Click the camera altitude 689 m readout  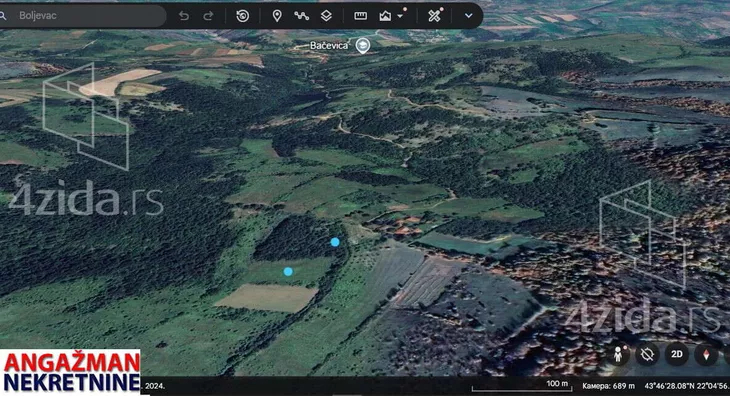click(x=608, y=386)
